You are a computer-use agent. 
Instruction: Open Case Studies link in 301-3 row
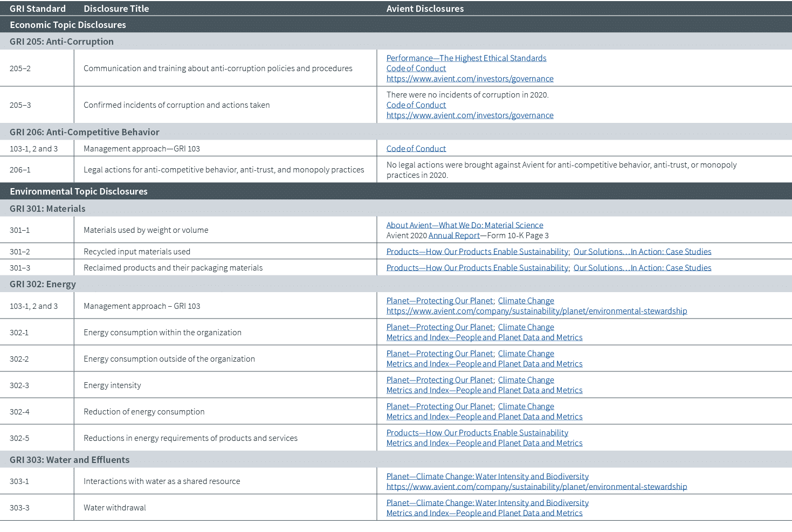coord(642,268)
